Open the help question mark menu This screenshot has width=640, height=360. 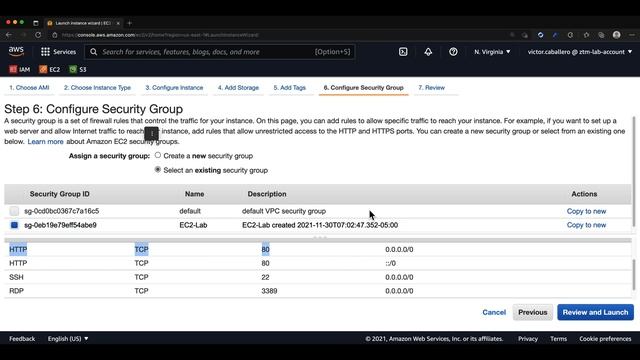tap(453, 52)
